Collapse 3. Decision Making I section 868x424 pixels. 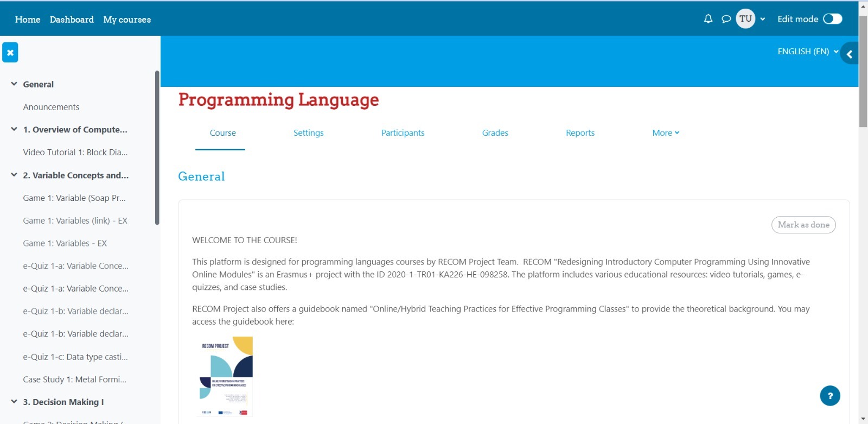pyautogui.click(x=14, y=402)
